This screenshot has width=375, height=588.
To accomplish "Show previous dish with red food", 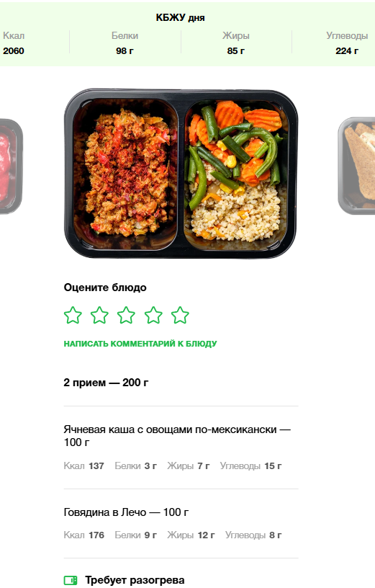I will pyautogui.click(x=11, y=166).
